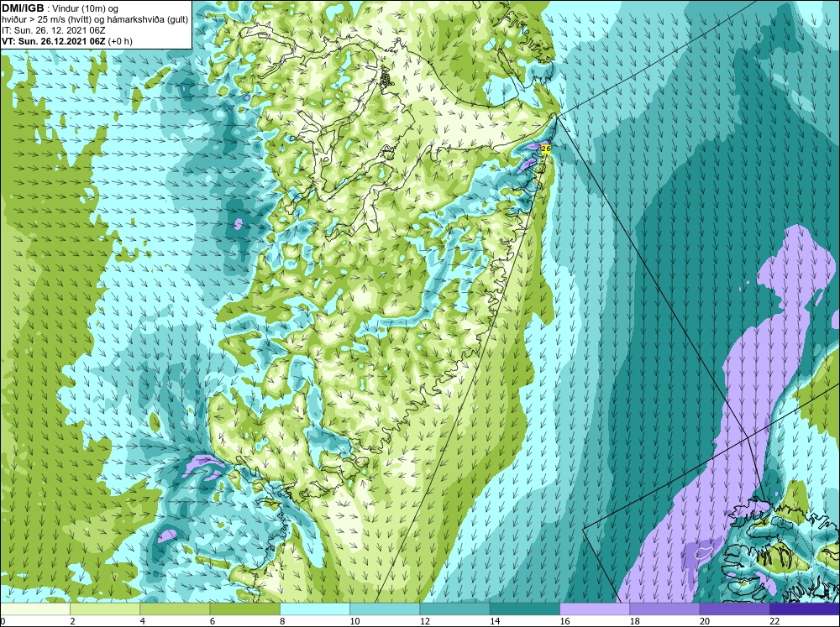Click the 20–22 m/s dark purple legend swatch
Viewport: 840px width, 627px height.
(735, 609)
